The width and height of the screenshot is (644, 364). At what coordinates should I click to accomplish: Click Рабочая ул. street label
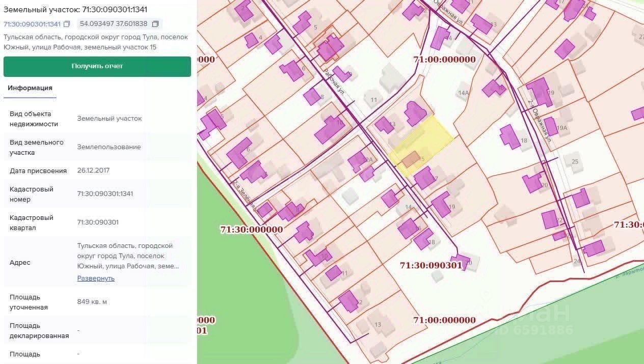(x=334, y=82)
